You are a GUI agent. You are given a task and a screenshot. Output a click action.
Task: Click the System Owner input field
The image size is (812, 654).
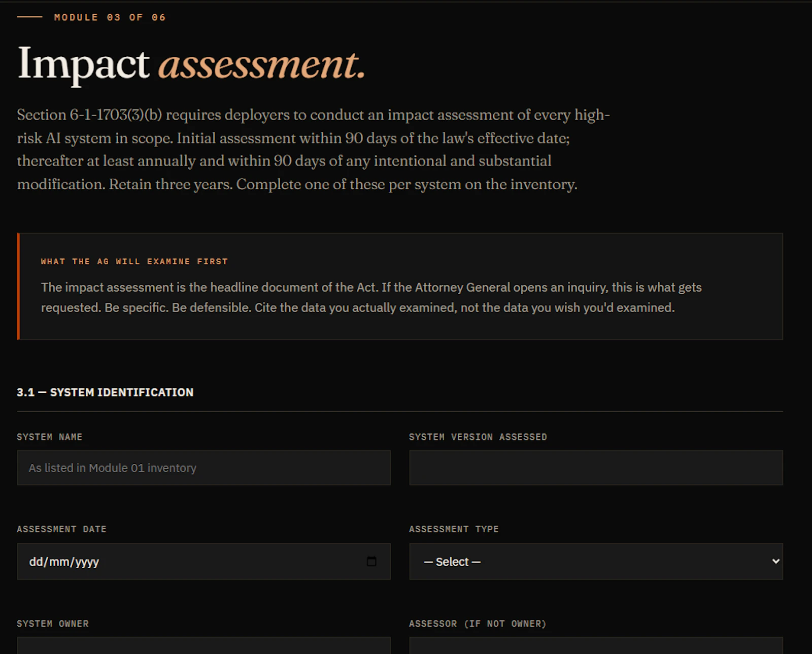point(204,645)
